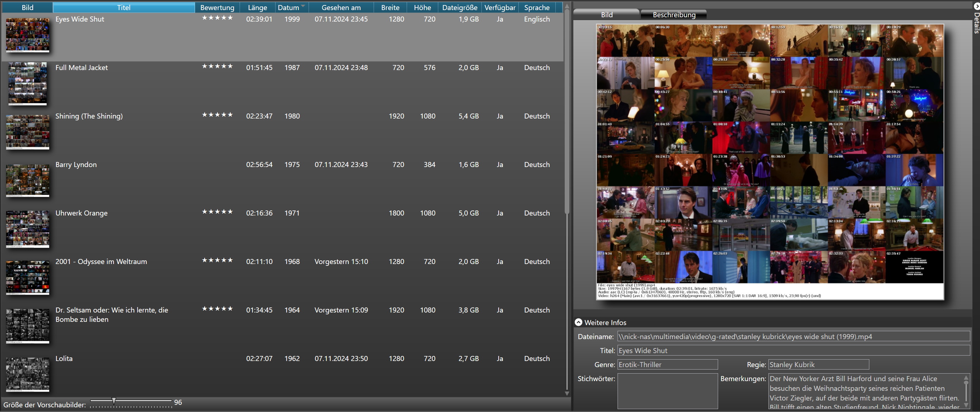Select the Lolita thumbnail

click(x=27, y=374)
